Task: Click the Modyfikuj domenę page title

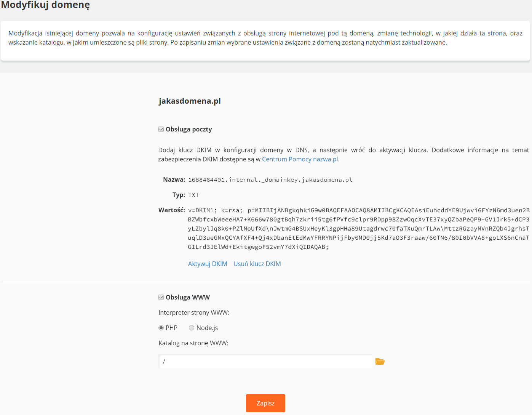Action: [45, 5]
